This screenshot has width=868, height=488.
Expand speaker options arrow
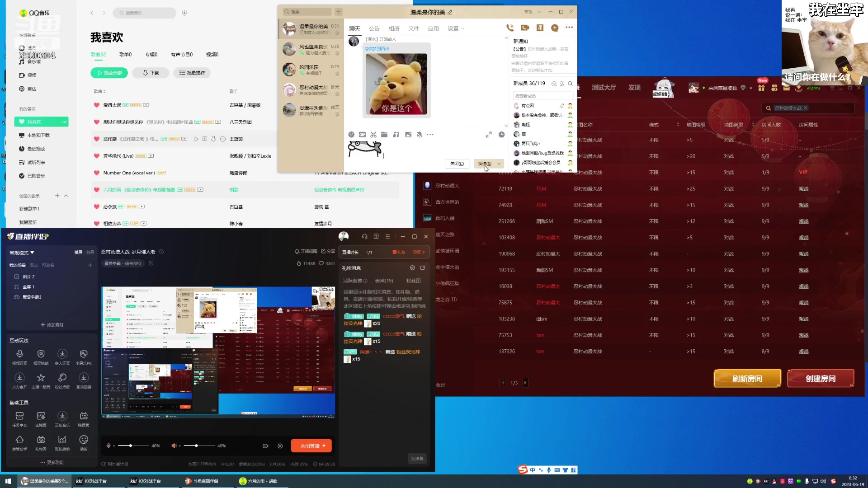click(180, 446)
